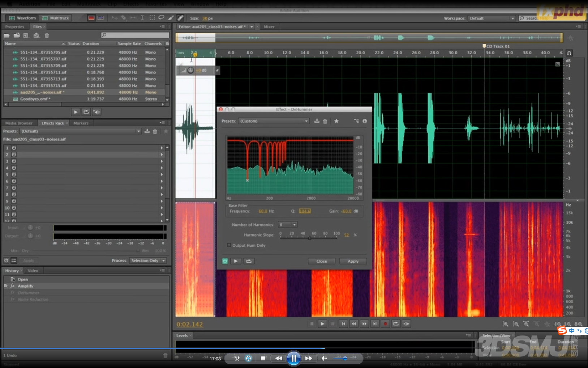
Task: Open Number of Harmonics dropdown
Action: coord(287,225)
